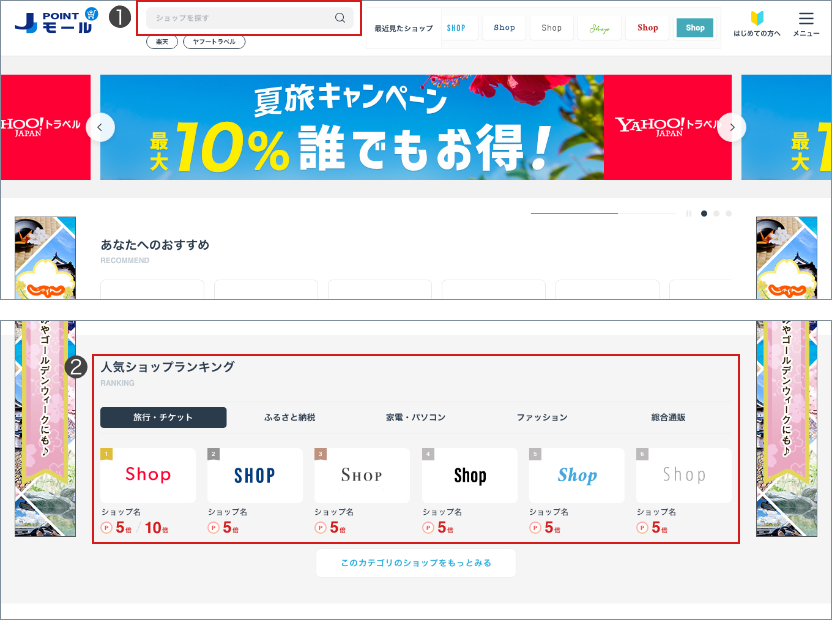832x620 pixels.
Task: Click the ショップを探す search field
Action: click(x=240, y=18)
